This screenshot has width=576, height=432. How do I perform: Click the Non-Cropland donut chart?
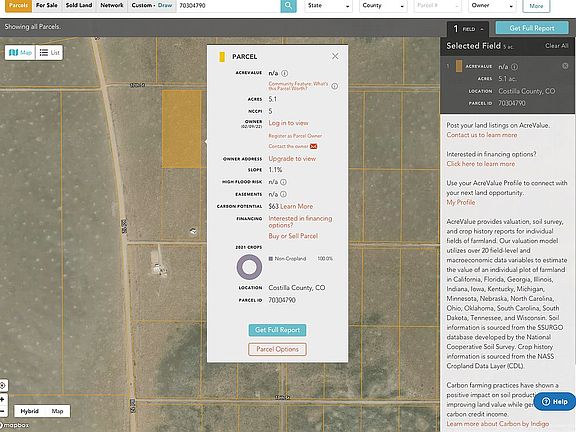point(249,267)
